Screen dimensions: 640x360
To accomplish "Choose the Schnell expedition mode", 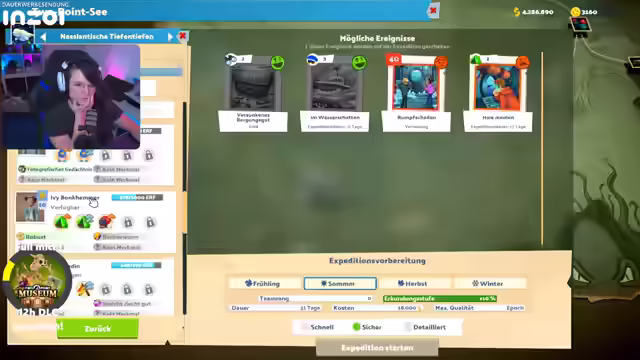I will [318, 327].
